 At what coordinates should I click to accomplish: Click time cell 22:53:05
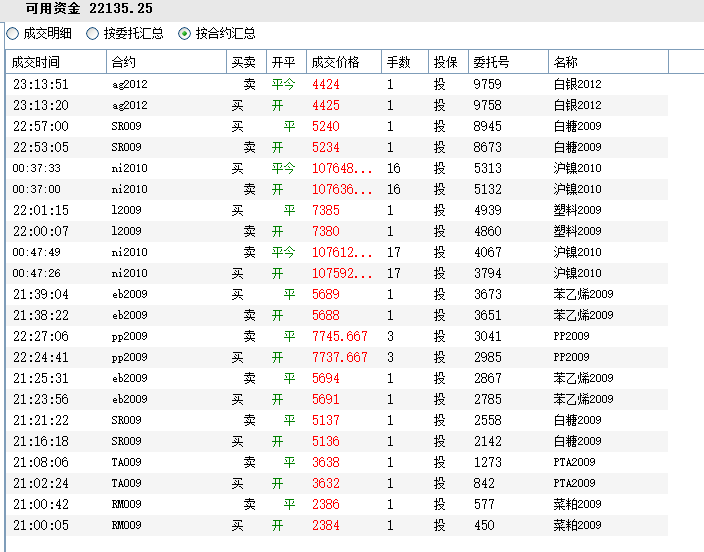click(41, 147)
